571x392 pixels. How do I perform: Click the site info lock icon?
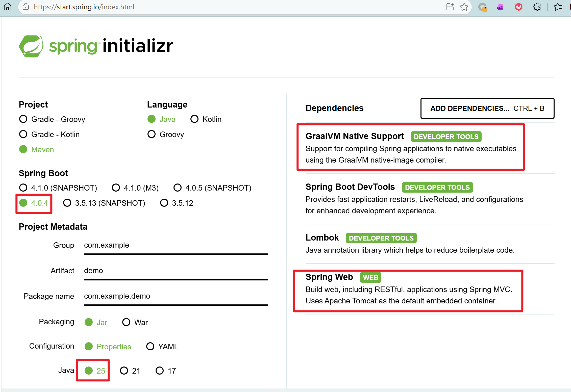pos(26,7)
